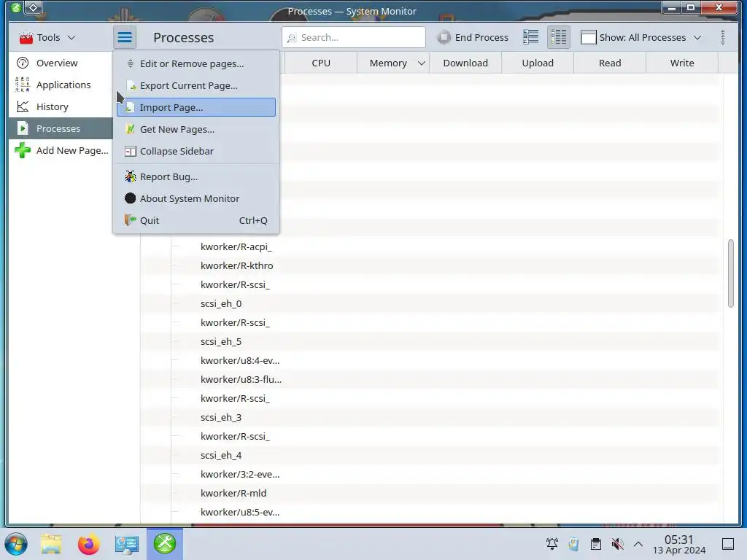Click the CPU column header
Viewport: 747px width, 560px height.
tap(321, 63)
